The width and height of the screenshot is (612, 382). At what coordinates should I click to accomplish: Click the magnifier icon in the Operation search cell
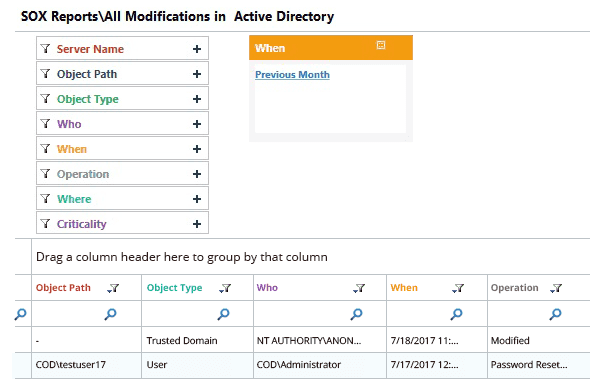[555, 314]
